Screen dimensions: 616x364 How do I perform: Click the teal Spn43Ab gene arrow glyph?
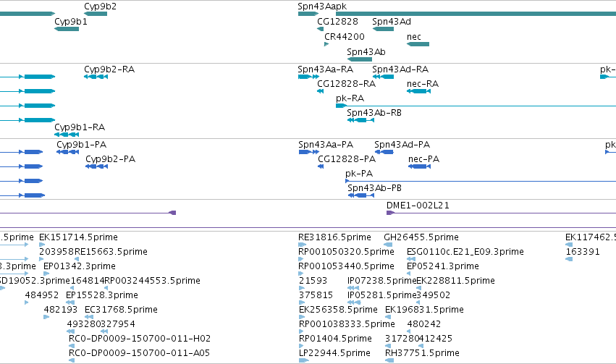[360, 59]
